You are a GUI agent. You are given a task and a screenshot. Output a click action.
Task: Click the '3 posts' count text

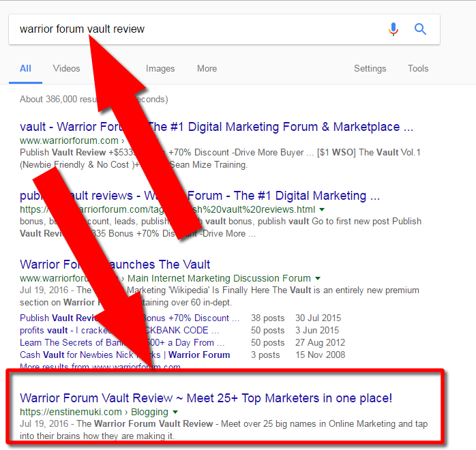[265, 355]
